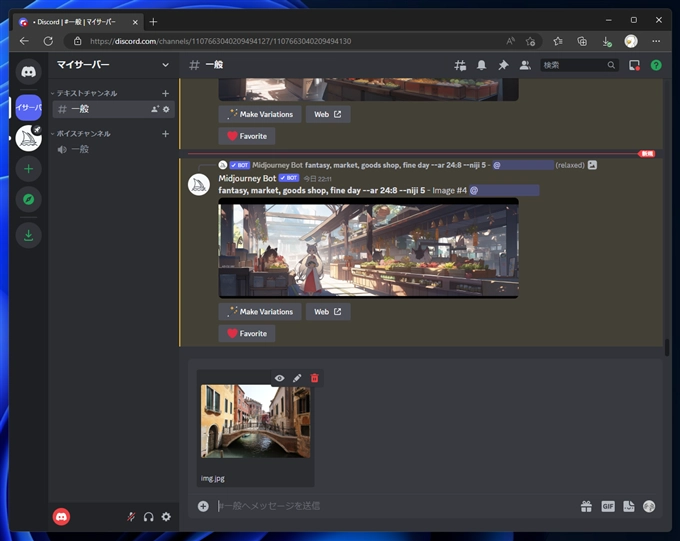Open the Midjourney sailboat server icon
680x541 pixels.
pyautogui.click(x=29, y=138)
